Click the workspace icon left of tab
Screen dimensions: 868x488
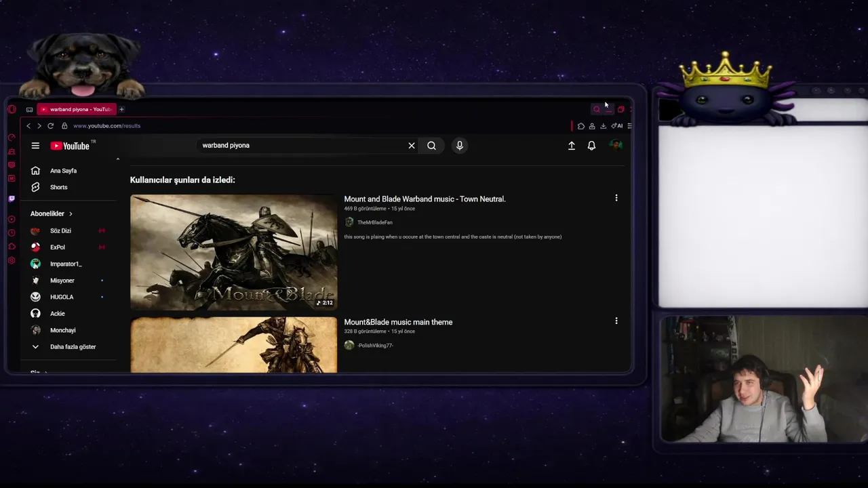point(29,109)
